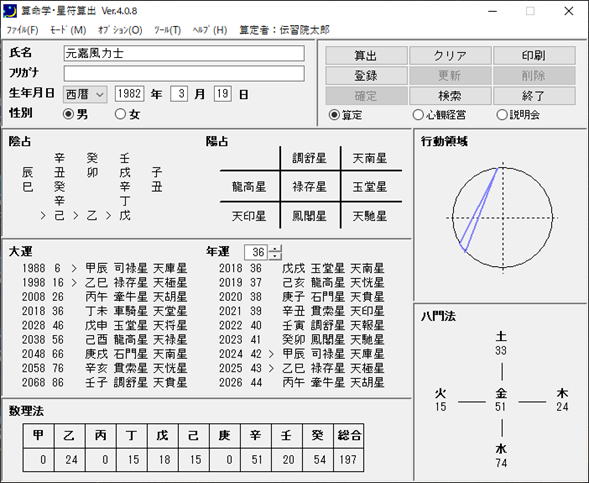
Task: Click the moon app icon in title bar
Action: (x=10, y=11)
